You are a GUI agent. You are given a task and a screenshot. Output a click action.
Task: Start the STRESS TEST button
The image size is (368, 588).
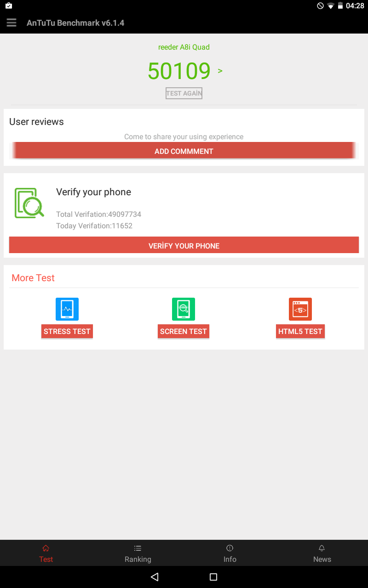[x=67, y=331]
